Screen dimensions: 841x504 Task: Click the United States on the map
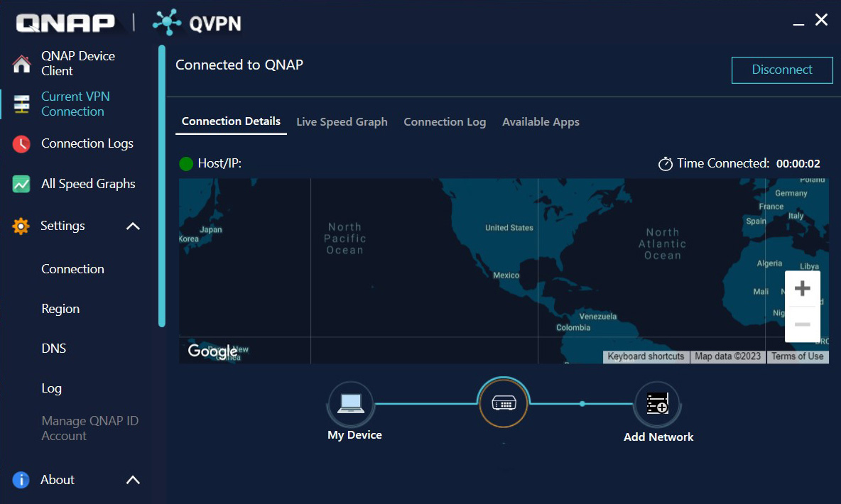click(x=509, y=228)
